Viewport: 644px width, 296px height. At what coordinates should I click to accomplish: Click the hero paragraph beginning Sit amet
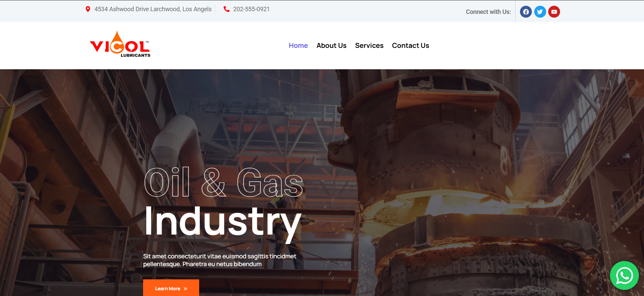(220, 260)
